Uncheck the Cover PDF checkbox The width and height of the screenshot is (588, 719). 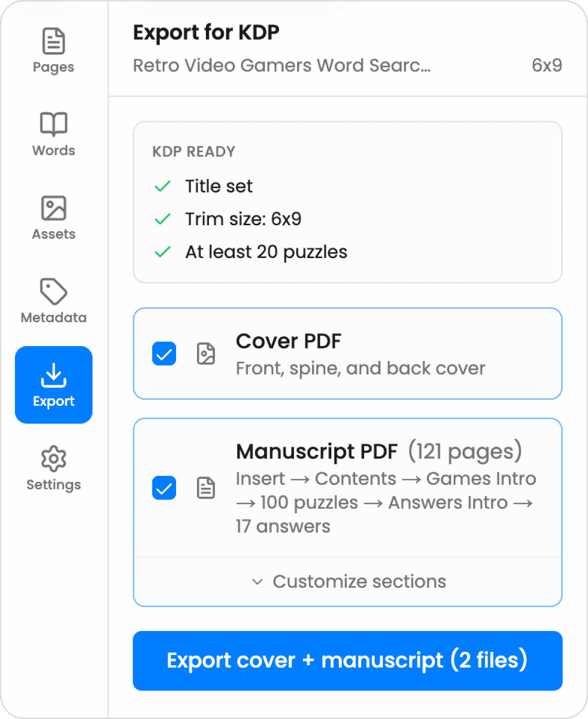coord(164,354)
